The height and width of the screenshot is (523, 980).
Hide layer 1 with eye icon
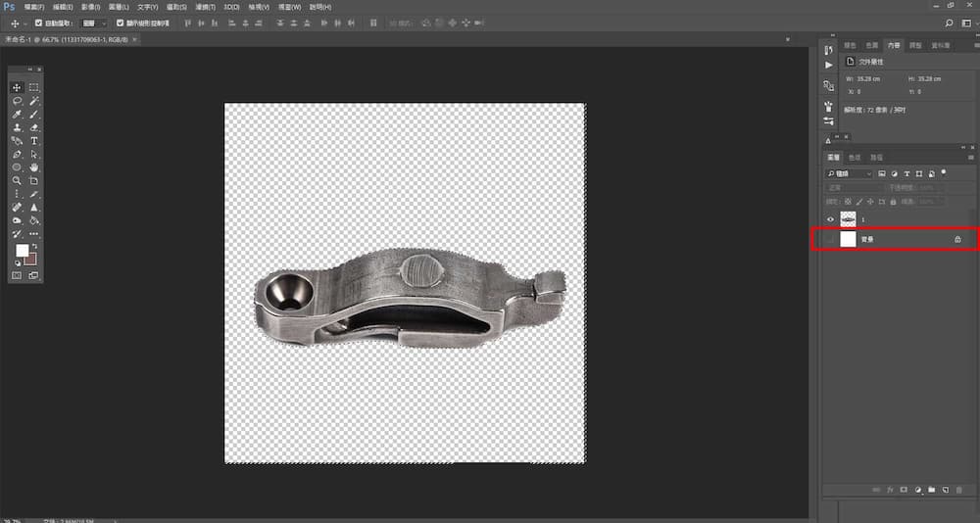(x=831, y=219)
